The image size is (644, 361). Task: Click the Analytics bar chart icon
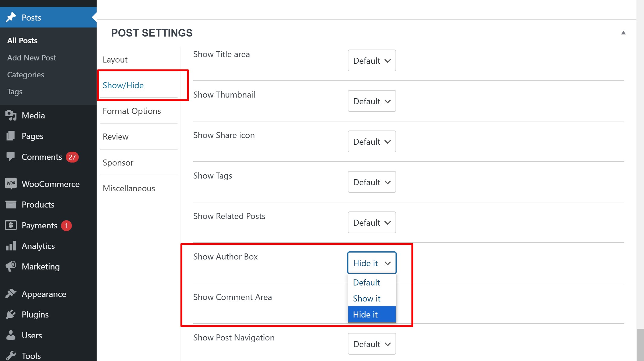[11, 246]
